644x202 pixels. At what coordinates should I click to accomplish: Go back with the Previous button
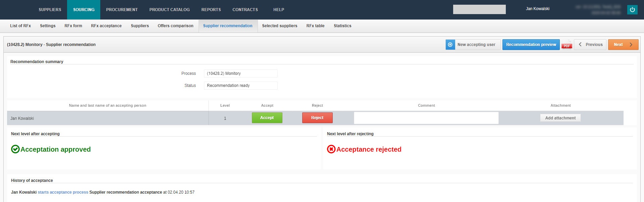point(590,45)
